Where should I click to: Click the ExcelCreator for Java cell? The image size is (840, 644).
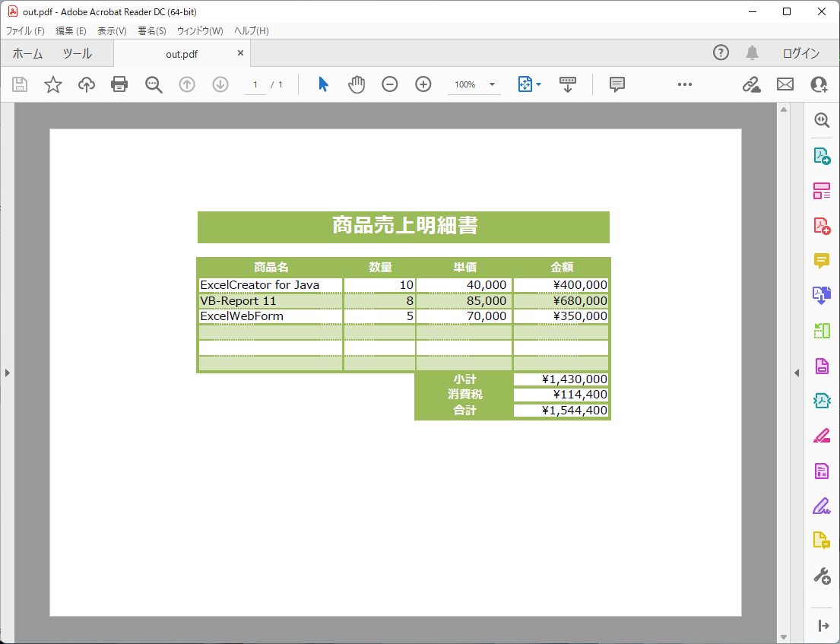point(271,285)
